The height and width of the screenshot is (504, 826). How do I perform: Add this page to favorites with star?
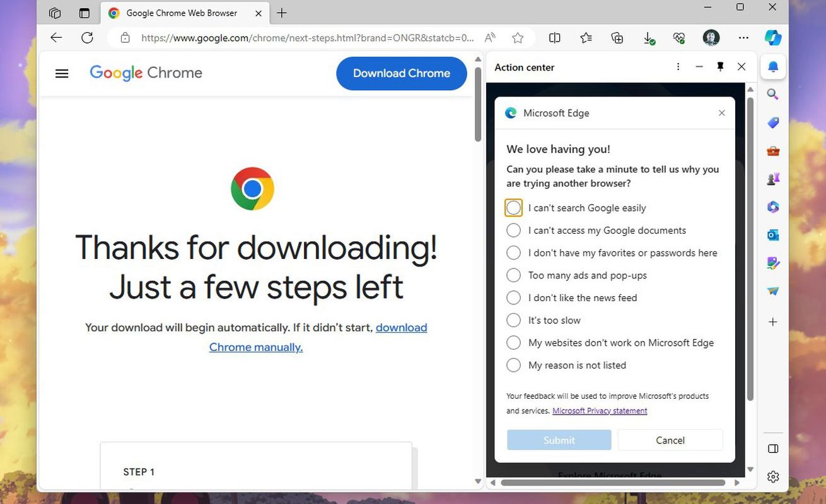[x=518, y=38]
